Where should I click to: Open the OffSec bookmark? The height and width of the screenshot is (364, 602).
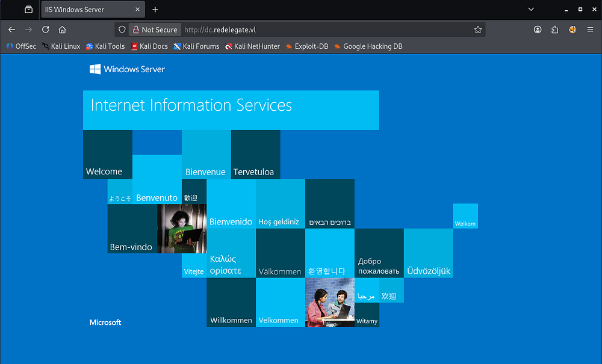[21, 46]
